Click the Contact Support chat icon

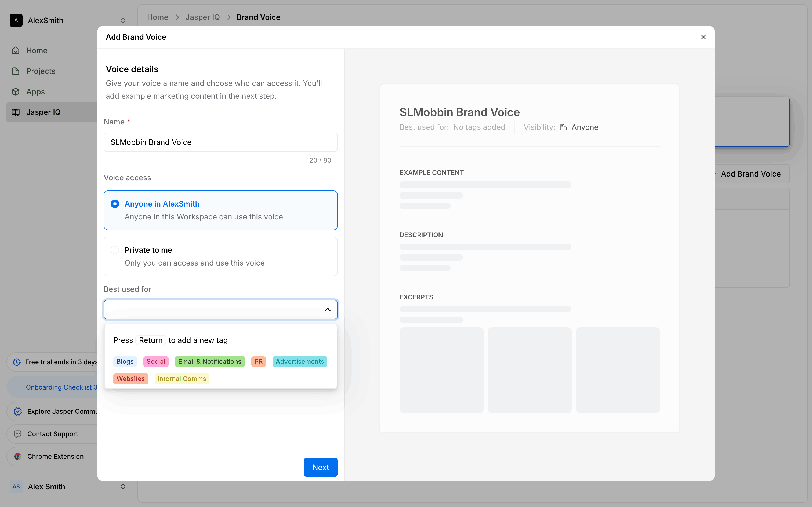18,434
